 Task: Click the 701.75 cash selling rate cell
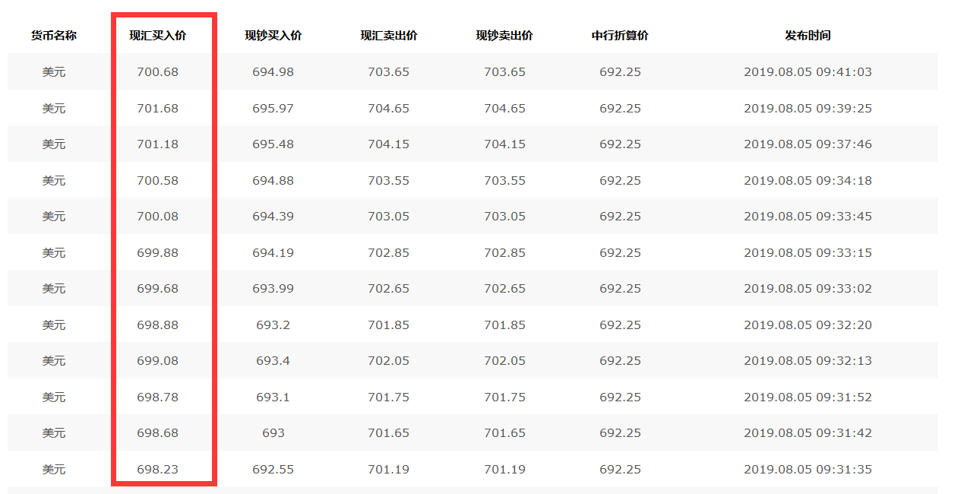pos(504,397)
